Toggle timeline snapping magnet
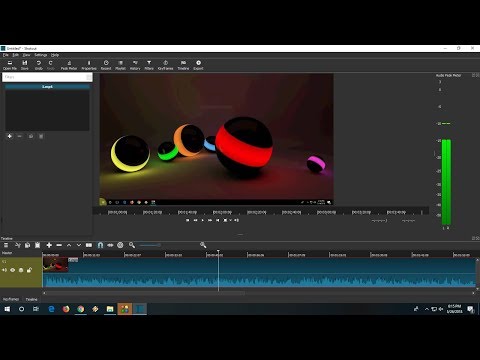Viewport: 480px width, 360px height. 100,245
